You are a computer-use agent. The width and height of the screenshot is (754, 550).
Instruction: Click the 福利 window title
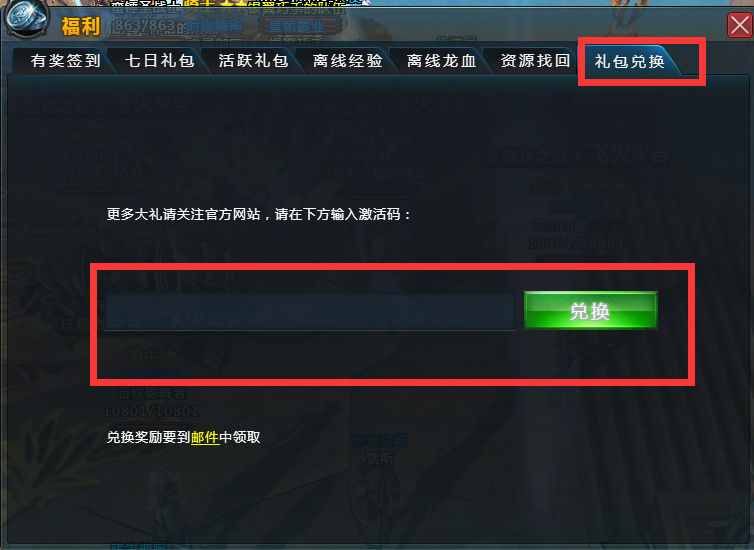[x=80, y=26]
